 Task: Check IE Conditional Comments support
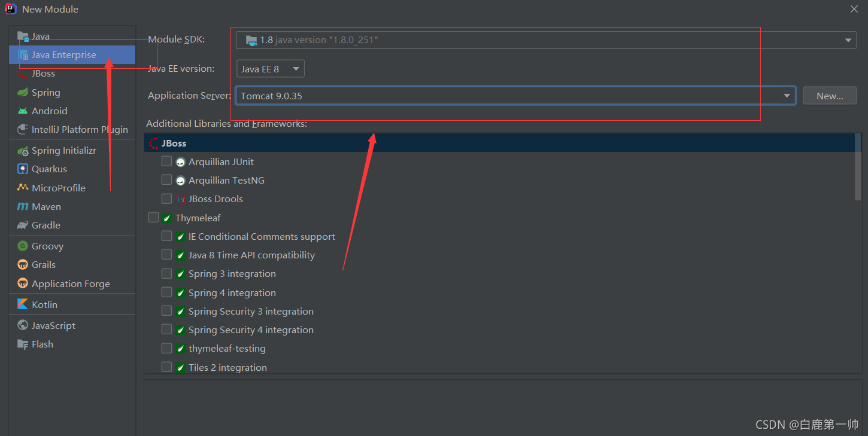pyautogui.click(x=167, y=236)
